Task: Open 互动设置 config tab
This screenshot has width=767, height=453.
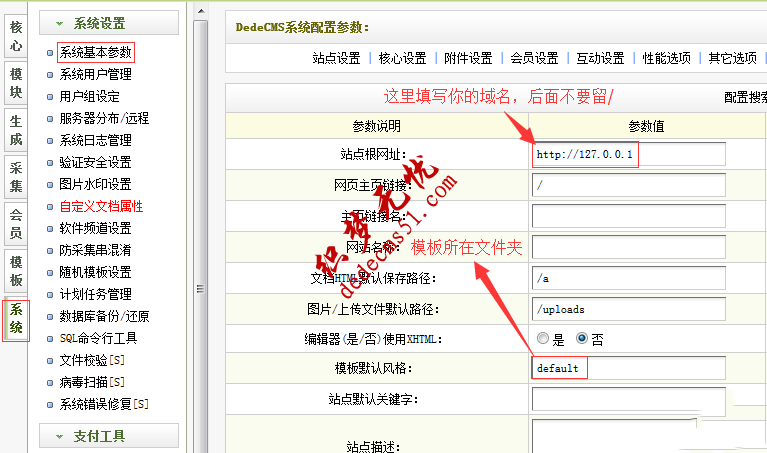Action: (600, 59)
